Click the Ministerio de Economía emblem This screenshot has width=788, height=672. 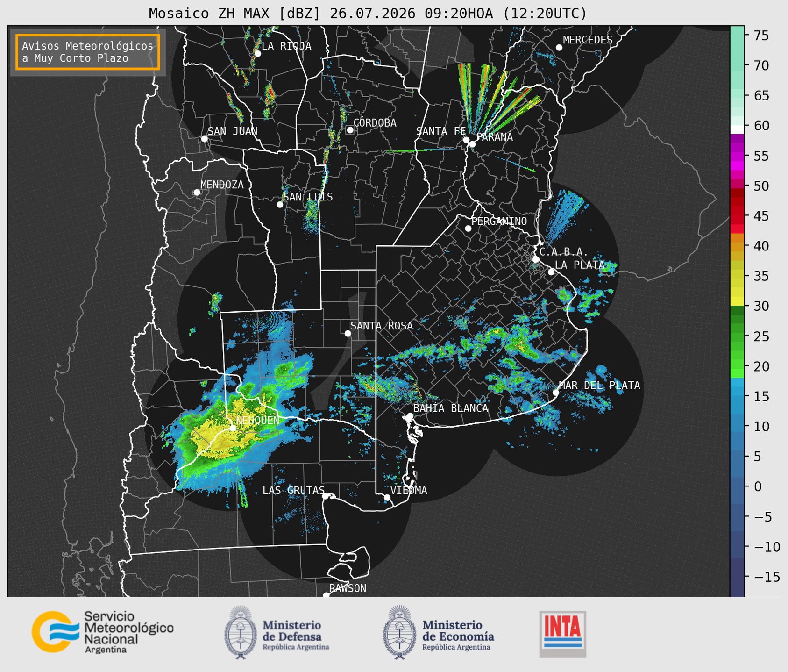(398, 632)
